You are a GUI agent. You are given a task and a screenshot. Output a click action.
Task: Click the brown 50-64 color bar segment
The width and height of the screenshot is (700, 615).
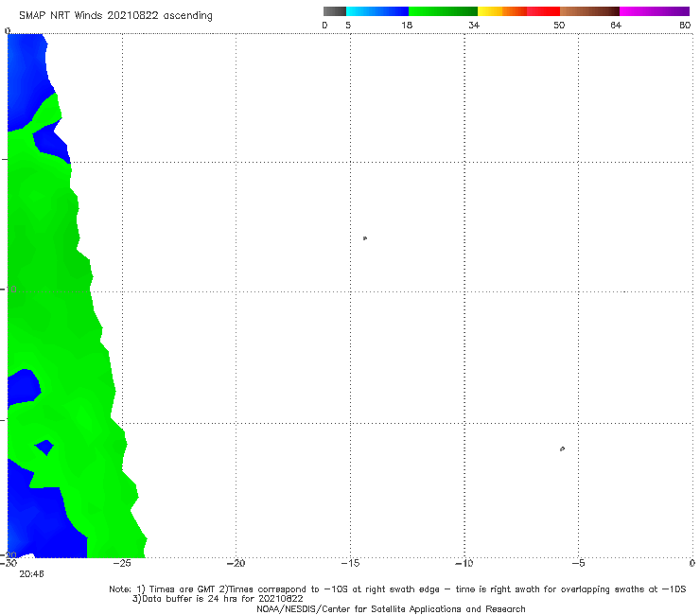(589, 11)
